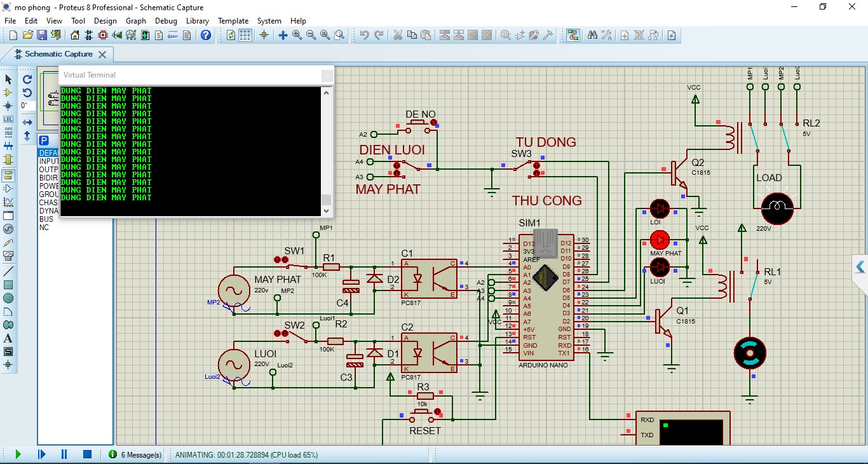The width and height of the screenshot is (868, 464).
Task: Toggle SW3 between TU DONG and THU CONG
Action: [523, 167]
